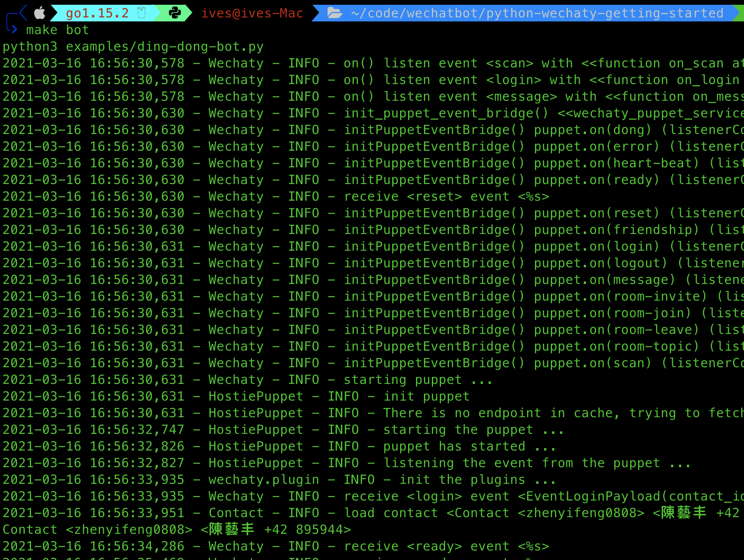
Task: Select the python-wechaty-getting-started path segment
Action: (x=607, y=13)
